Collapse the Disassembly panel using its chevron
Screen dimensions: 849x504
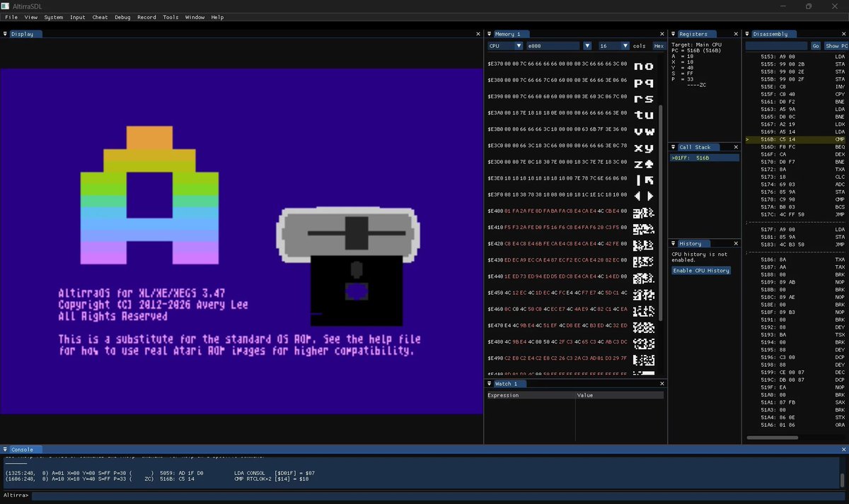(747, 33)
